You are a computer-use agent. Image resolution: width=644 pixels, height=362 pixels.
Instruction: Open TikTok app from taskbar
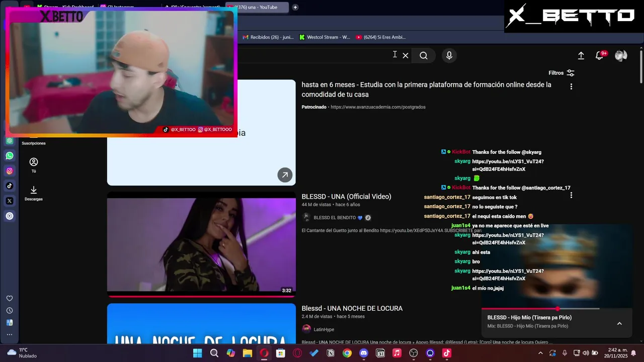(447, 353)
